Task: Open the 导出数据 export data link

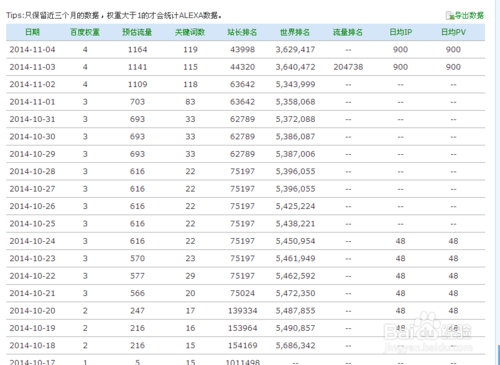Action: [469, 15]
